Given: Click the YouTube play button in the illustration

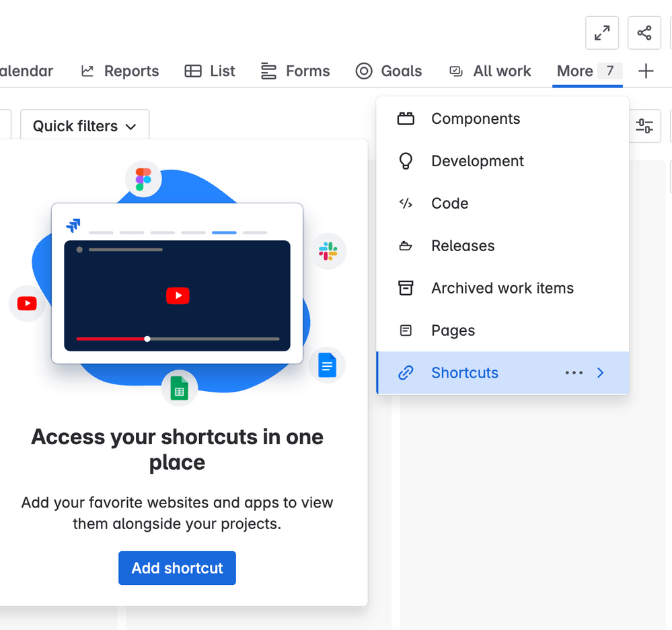Looking at the screenshot, I should [x=178, y=295].
